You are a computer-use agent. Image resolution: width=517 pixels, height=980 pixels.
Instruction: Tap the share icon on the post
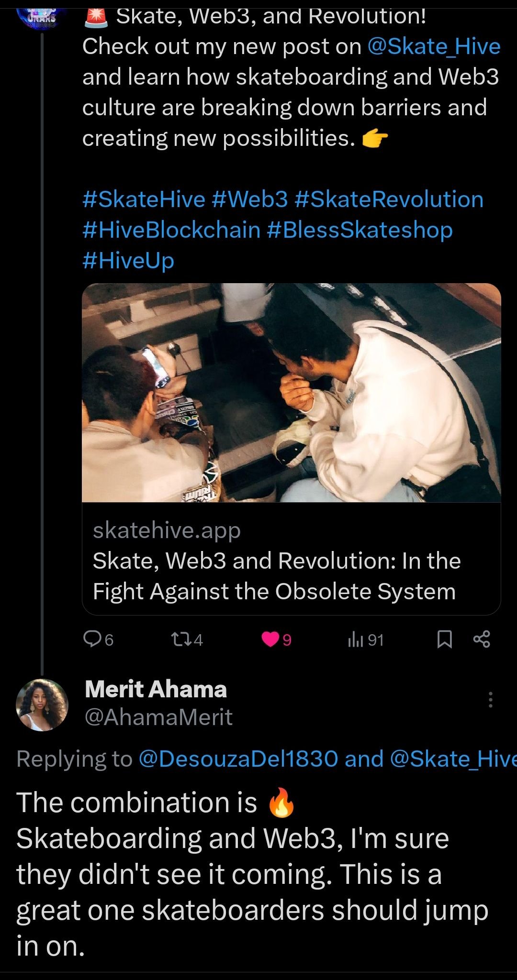(x=482, y=639)
